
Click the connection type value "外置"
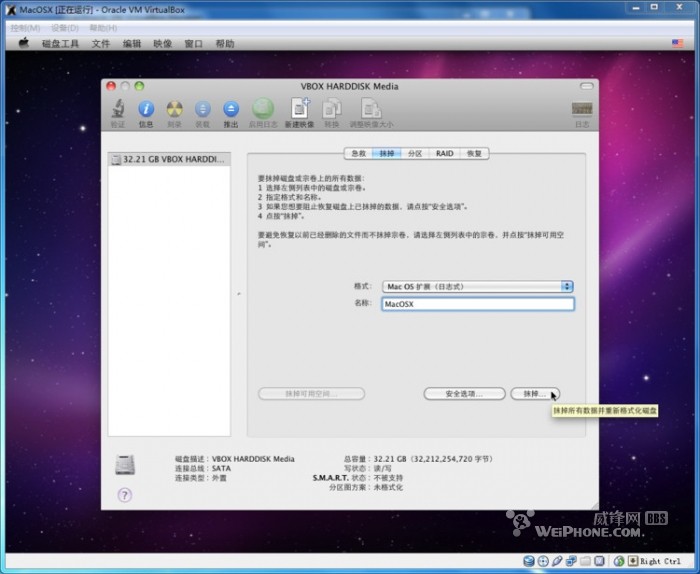tap(219, 478)
